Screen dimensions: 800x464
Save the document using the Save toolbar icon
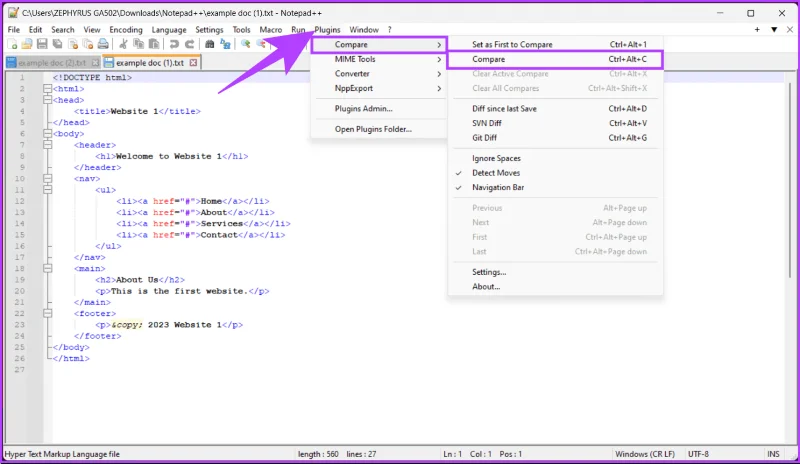(42, 44)
